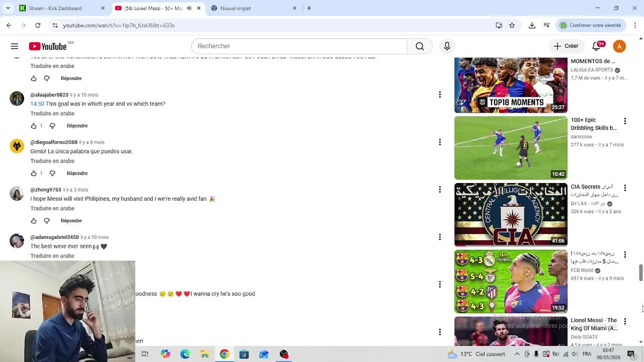The height and width of the screenshot is (362, 644).
Task: Open Chrome three-dot menu
Action: pos(635,25)
